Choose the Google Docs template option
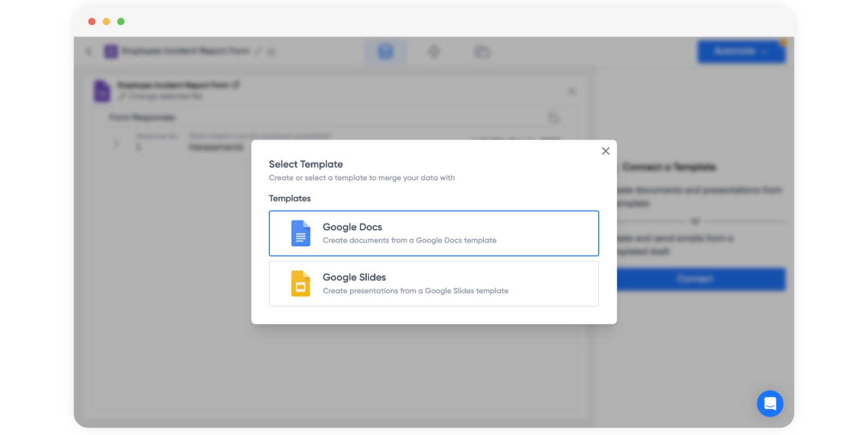 (433, 233)
